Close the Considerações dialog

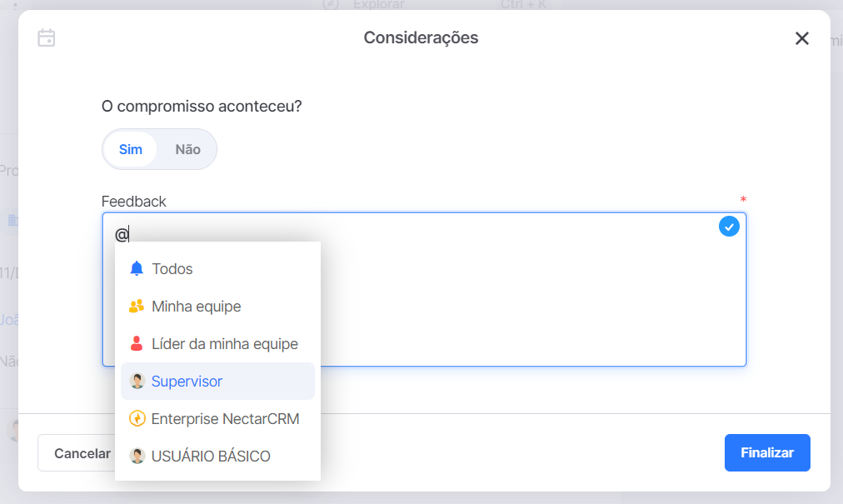tap(801, 38)
